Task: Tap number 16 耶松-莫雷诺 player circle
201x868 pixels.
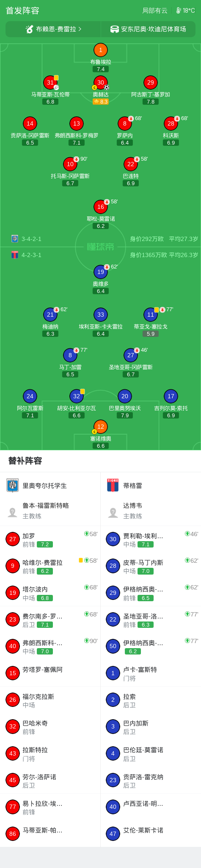Action: 100,207
